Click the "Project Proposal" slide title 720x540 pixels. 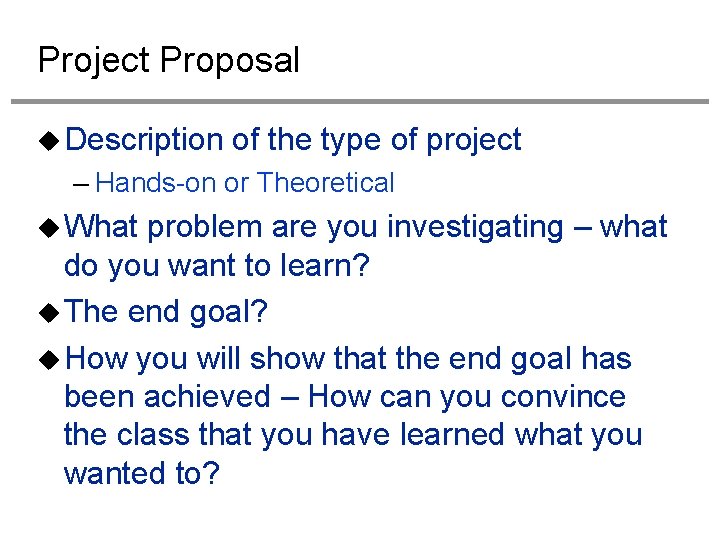(168, 61)
